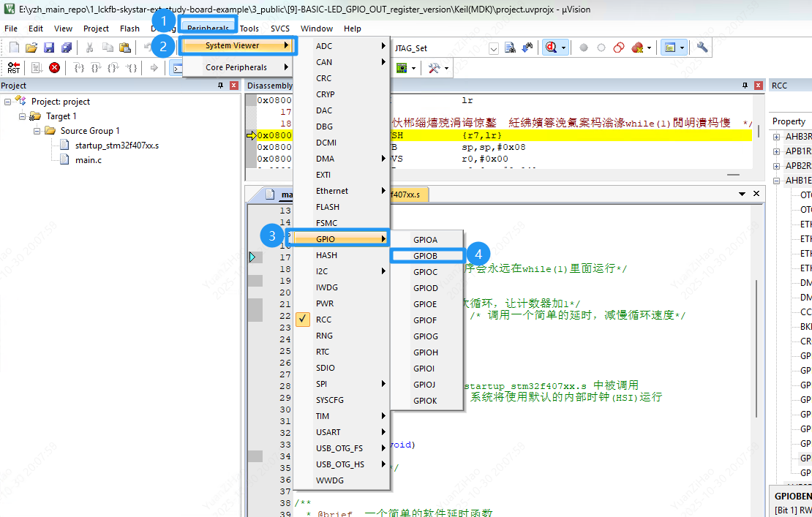Click the Save All files icon
The height and width of the screenshot is (517, 812).
67,48
